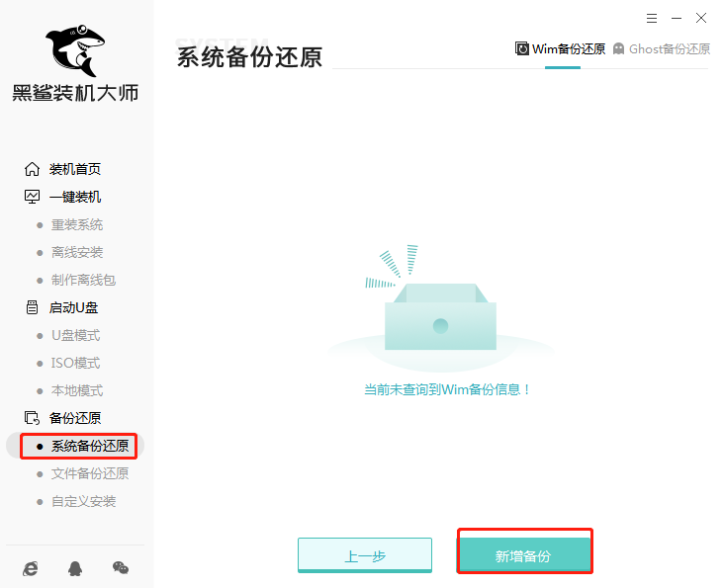723x588 pixels.
Task: Open the hamburger menu icon
Action: pos(652,19)
